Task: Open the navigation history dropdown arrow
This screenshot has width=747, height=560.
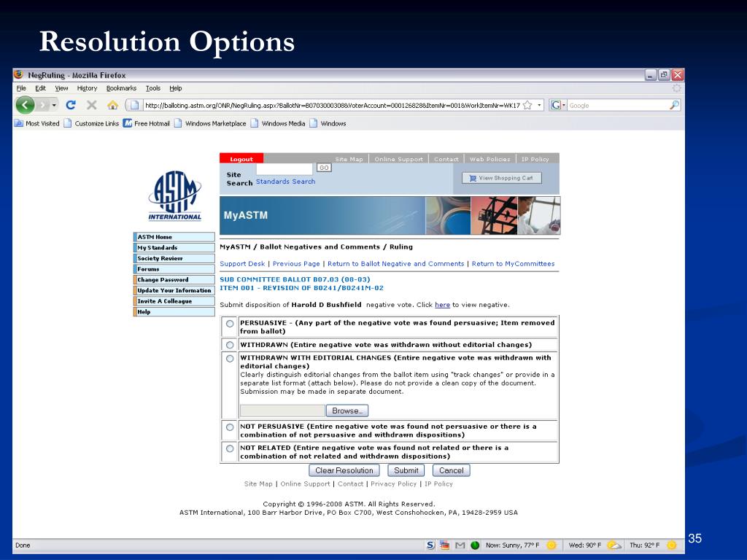Action: pos(54,105)
